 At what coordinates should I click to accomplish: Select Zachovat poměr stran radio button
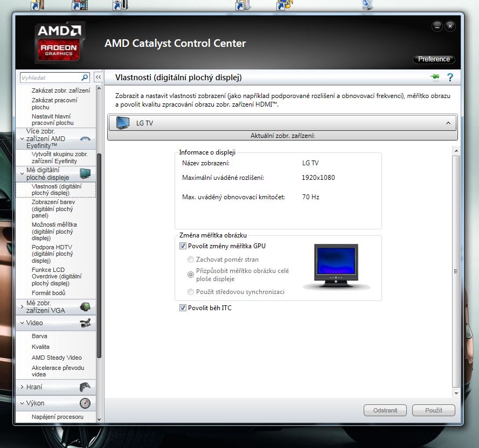(191, 260)
